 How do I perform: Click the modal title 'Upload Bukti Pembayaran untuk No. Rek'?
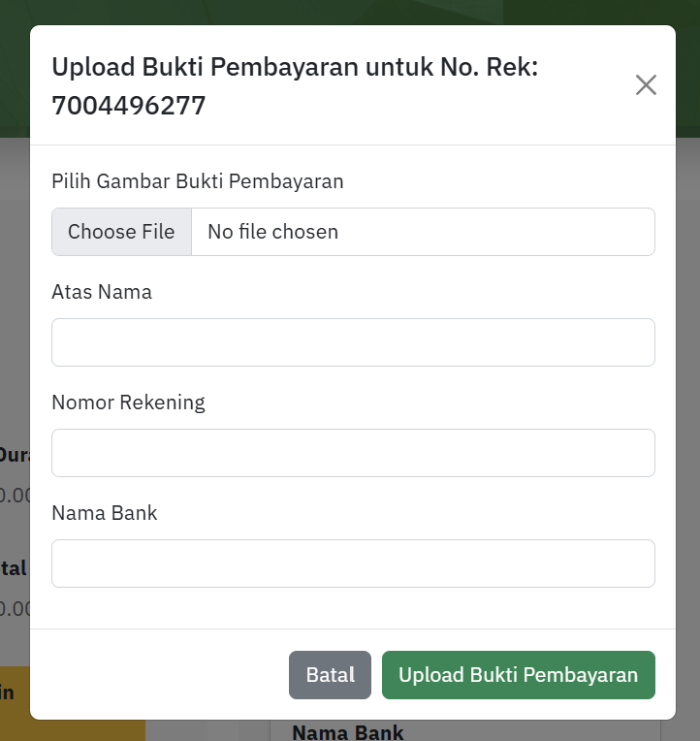(x=295, y=67)
